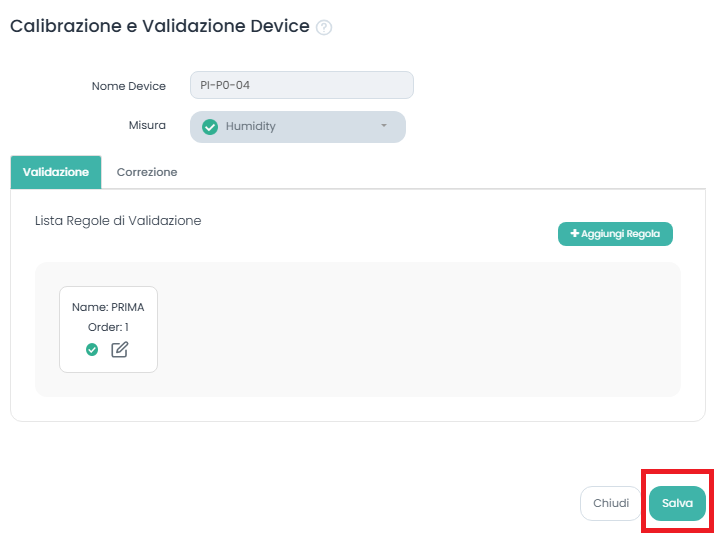Click the green check icon on PRIMA rule
This screenshot has height=541, width=718.
92,349
